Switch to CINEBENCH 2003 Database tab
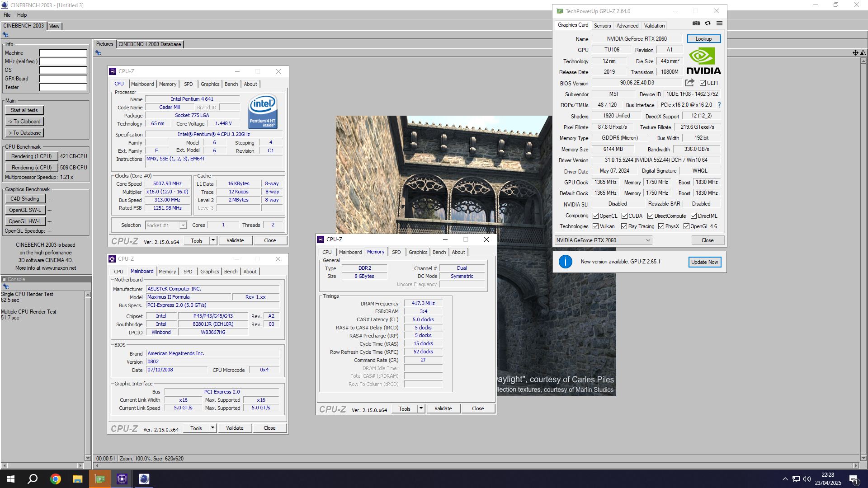This screenshot has width=868, height=488. point(150,44)
